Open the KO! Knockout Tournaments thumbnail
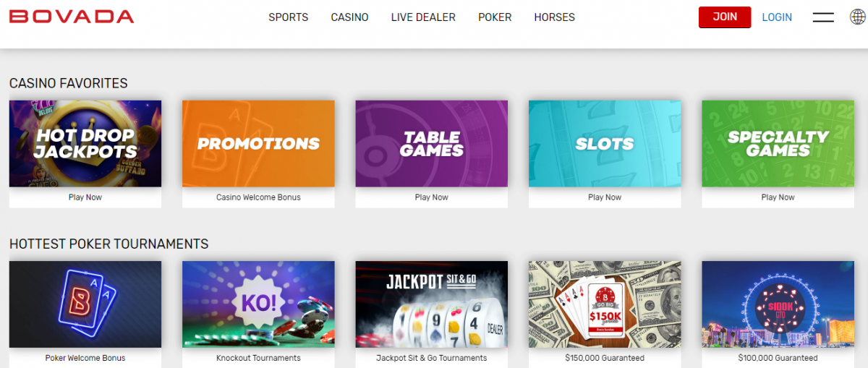The height and width of the screenshot is (368, 868). pos(258,304)
